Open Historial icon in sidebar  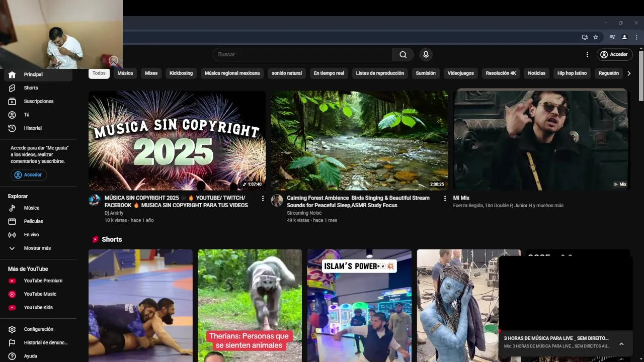coord(12,128)
